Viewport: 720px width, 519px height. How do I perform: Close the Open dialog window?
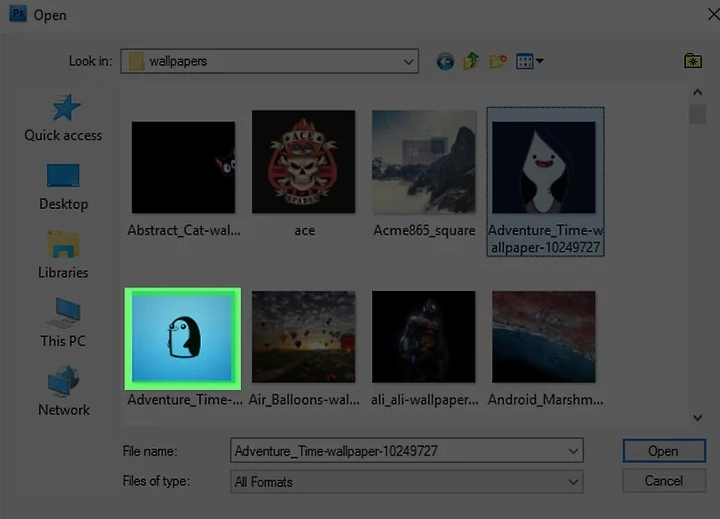point(713,14)
